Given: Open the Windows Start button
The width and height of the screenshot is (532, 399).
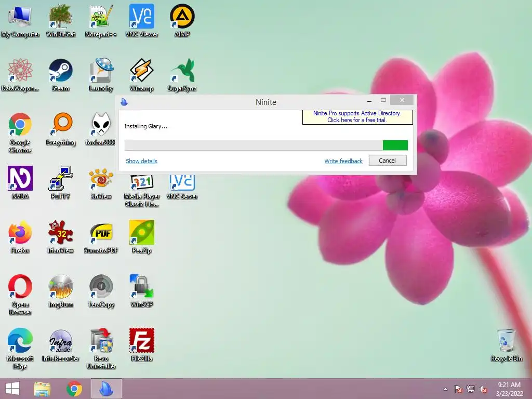Looking at the screenshot, I should [12, 389].
